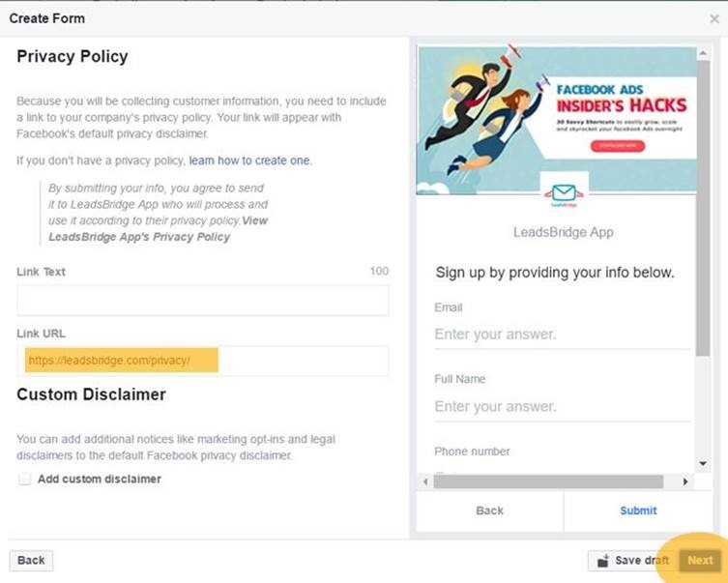Close the Create Form dialog

click(714, 18)
